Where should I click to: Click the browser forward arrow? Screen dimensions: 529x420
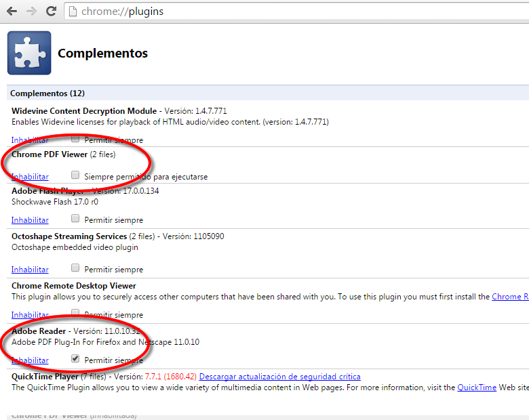tap(31, 12)
